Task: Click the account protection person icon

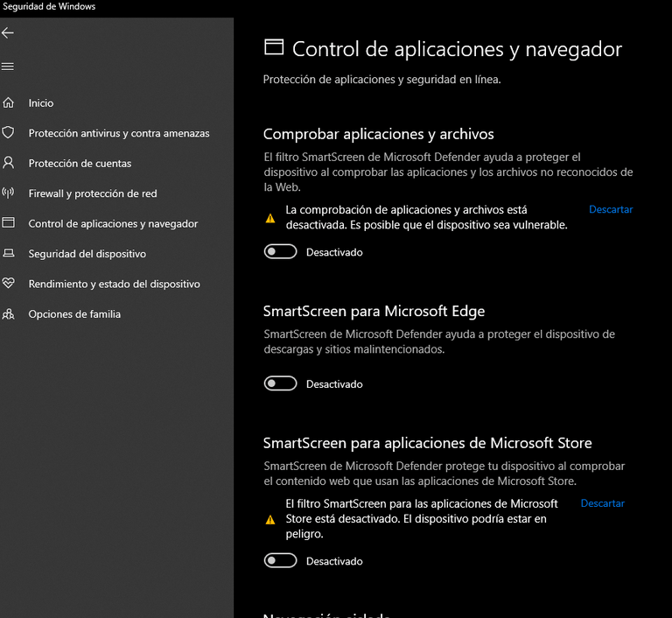Action: tap(9, 163)
